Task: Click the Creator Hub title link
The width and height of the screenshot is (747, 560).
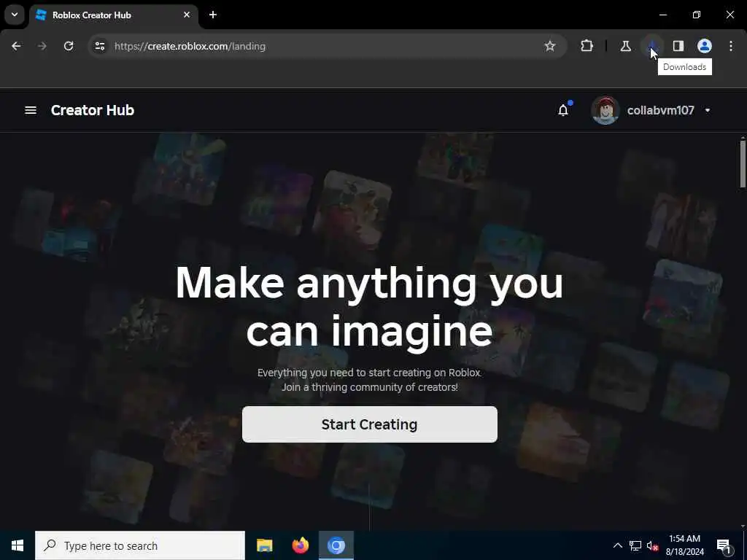Action: (93, 110)
